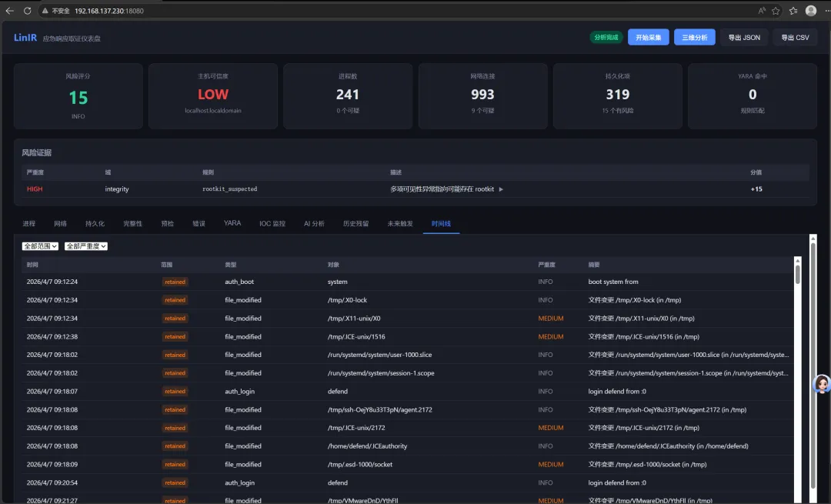Switch to the AI 分析 tab
Image resolution: width=831 pixels, height=504 pixels.
[314, 224]
